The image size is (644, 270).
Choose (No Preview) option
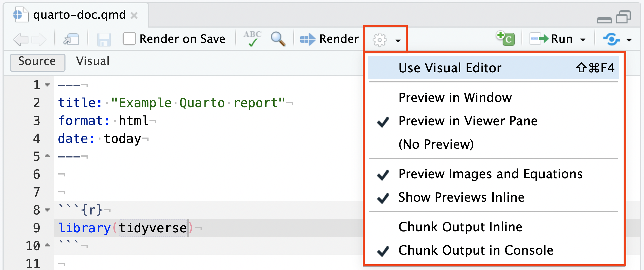pyautogui.click(x=493, y=144)
